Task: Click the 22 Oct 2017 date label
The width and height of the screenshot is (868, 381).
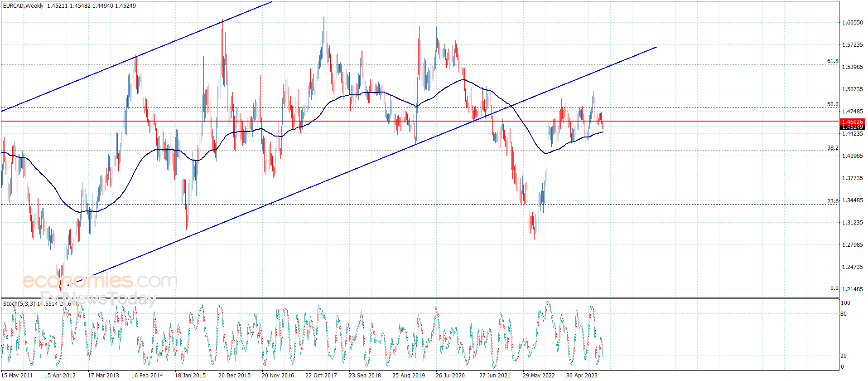Action: [x=321, y=375]
